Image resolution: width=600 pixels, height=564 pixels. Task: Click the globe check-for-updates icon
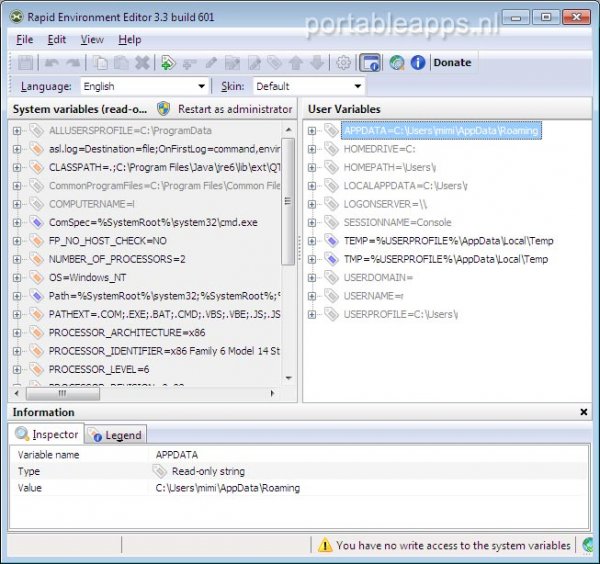397,63
